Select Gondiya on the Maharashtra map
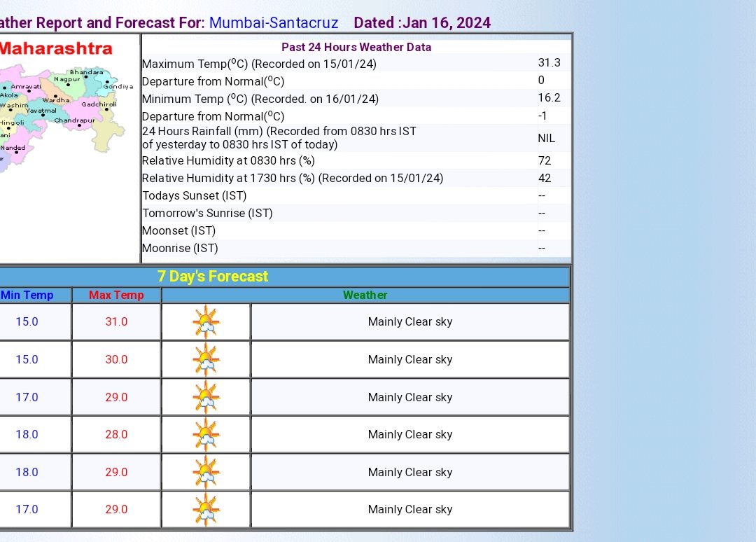The width and height of the screenshot is (756, 542). [x=118, y=86]
